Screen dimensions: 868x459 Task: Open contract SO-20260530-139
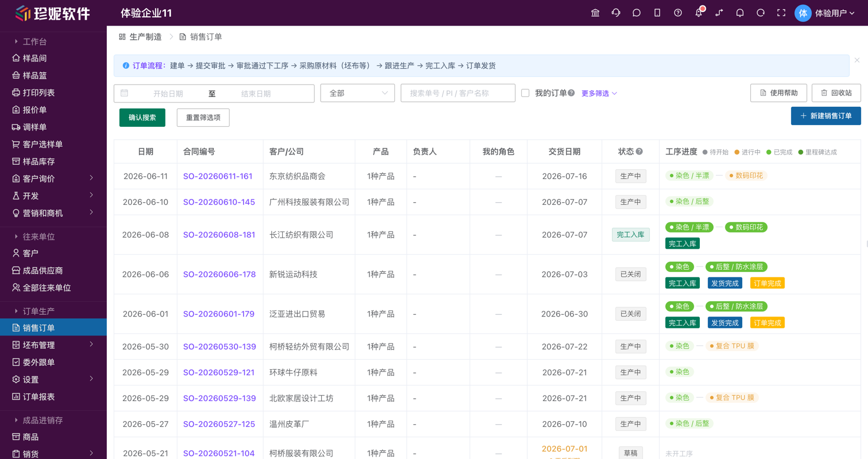219,346
